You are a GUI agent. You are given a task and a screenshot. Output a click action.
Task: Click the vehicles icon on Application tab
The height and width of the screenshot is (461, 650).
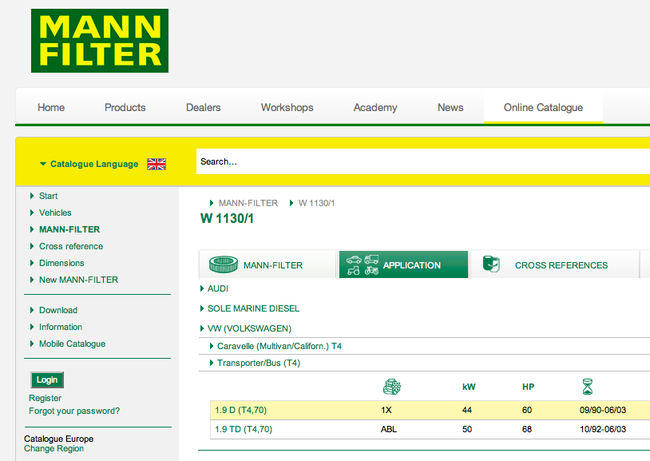click(x=362, y=265)
